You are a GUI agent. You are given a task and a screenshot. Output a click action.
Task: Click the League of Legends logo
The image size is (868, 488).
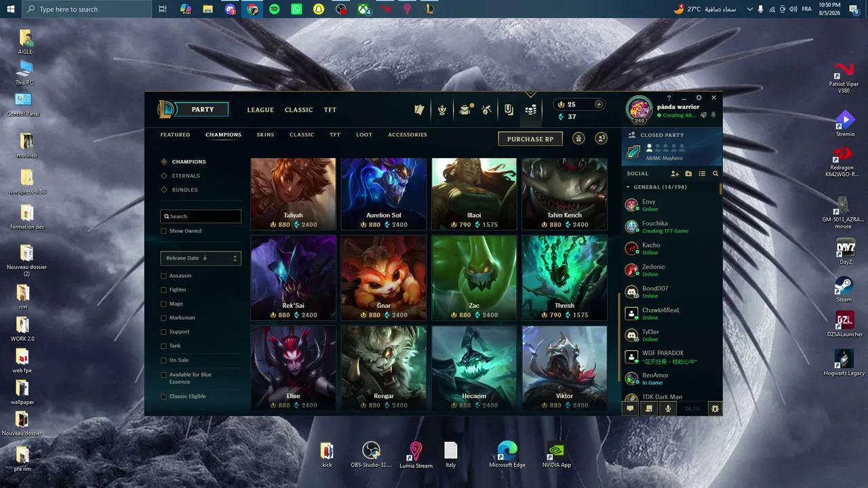pyautogui.click(x=166, y=109)
